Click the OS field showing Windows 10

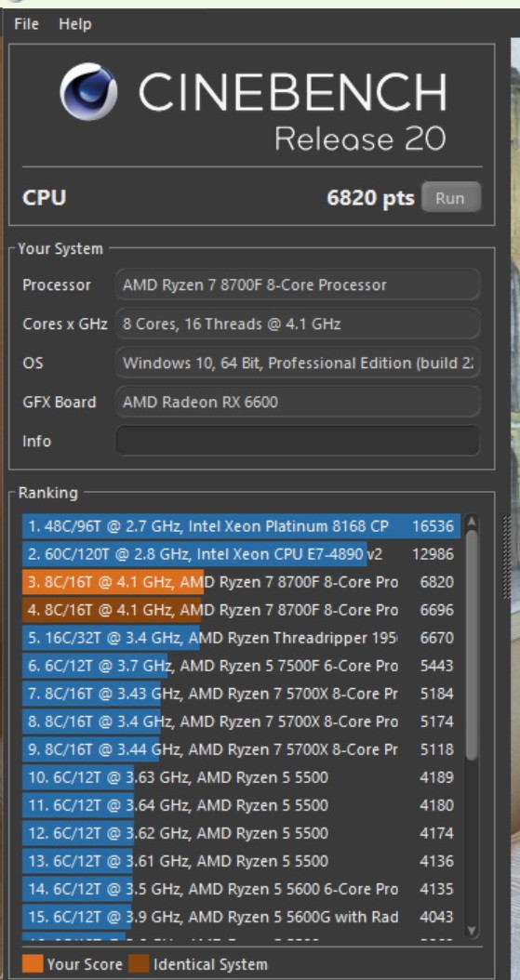tap(298, 364)
